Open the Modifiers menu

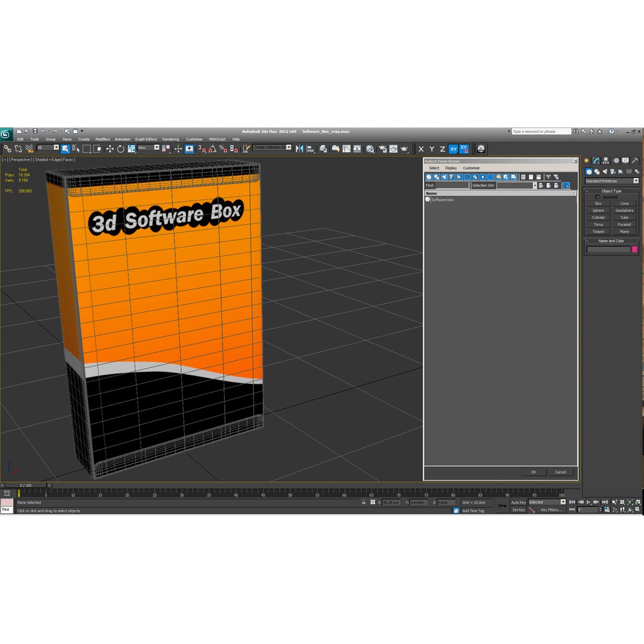pyautogui.click(x=103, y=139)
